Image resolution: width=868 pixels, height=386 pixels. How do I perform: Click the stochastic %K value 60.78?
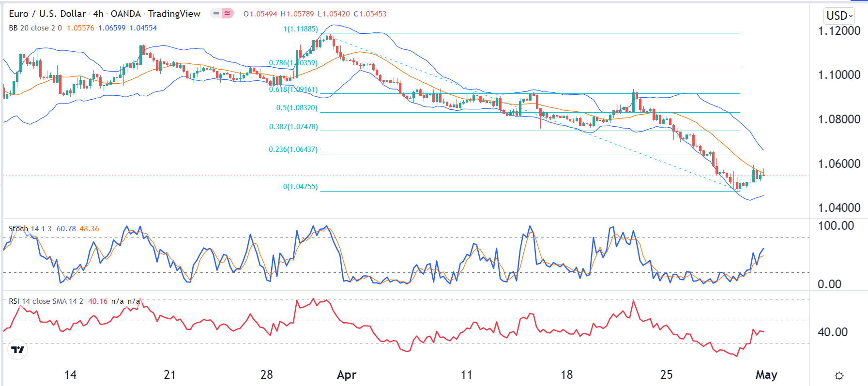tap(66, 229)
